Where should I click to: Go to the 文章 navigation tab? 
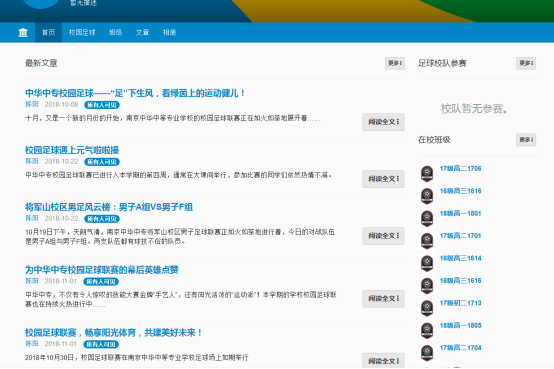(x=142, y=33)
